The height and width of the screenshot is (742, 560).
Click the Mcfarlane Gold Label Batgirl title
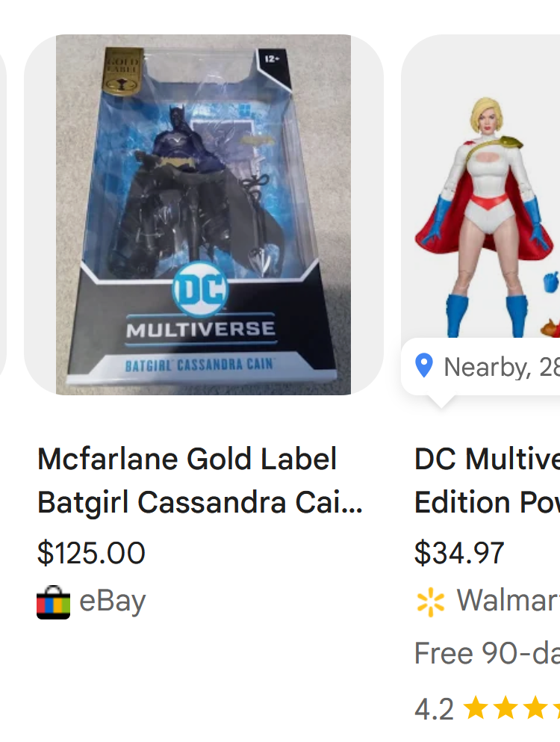(200, 480)
